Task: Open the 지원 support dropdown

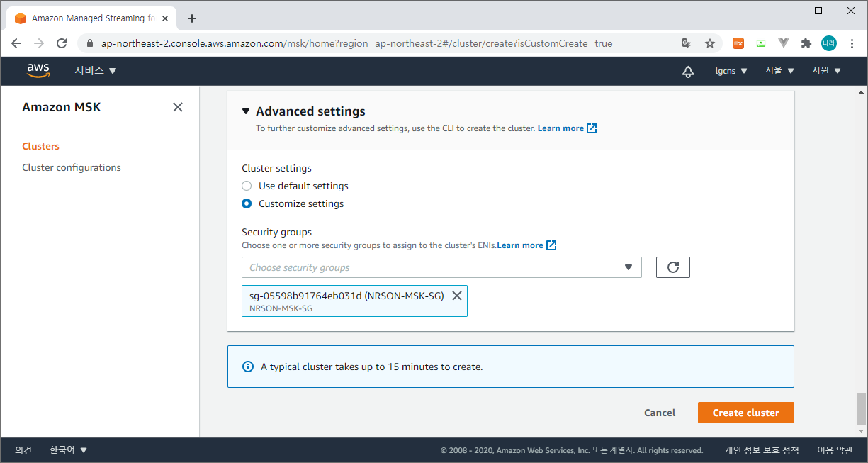Action: (827, 71)
